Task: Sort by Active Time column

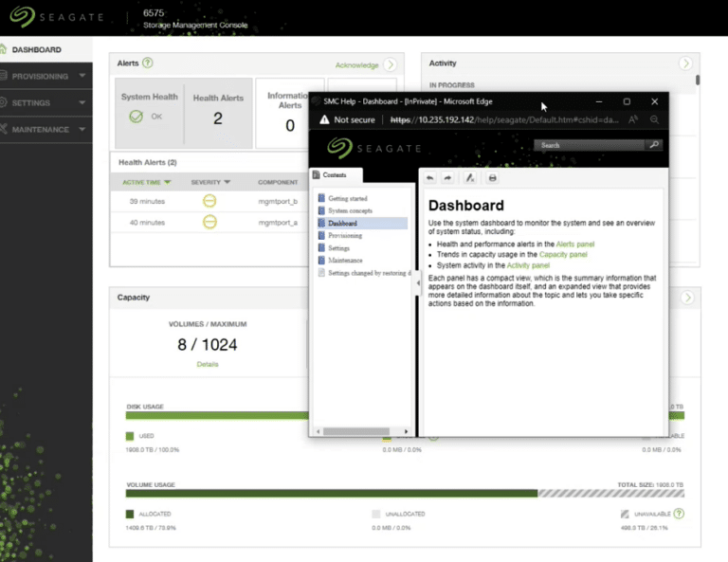Action: tap(147, 182)
